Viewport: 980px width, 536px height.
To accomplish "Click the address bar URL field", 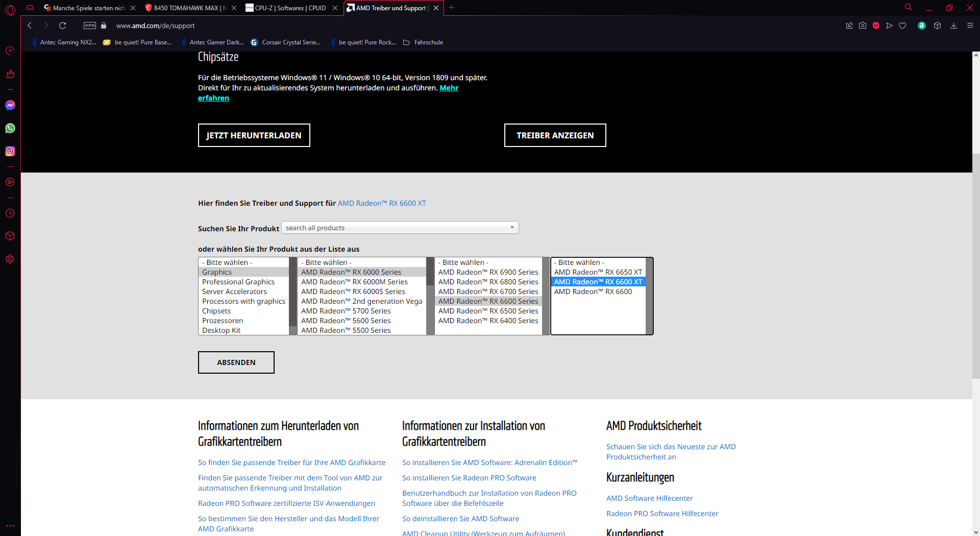I will 155,26.
